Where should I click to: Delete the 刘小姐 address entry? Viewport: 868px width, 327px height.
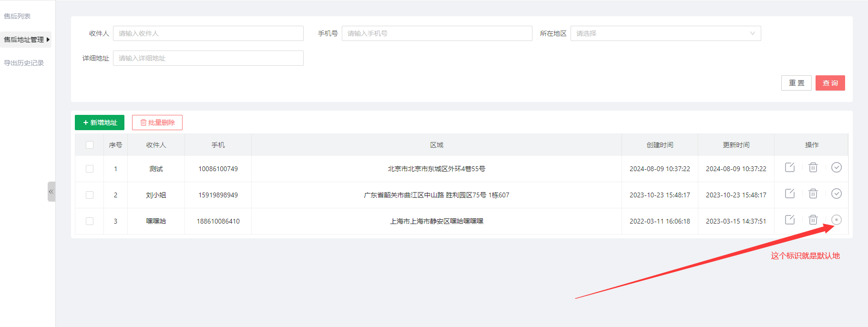point(813,194)
